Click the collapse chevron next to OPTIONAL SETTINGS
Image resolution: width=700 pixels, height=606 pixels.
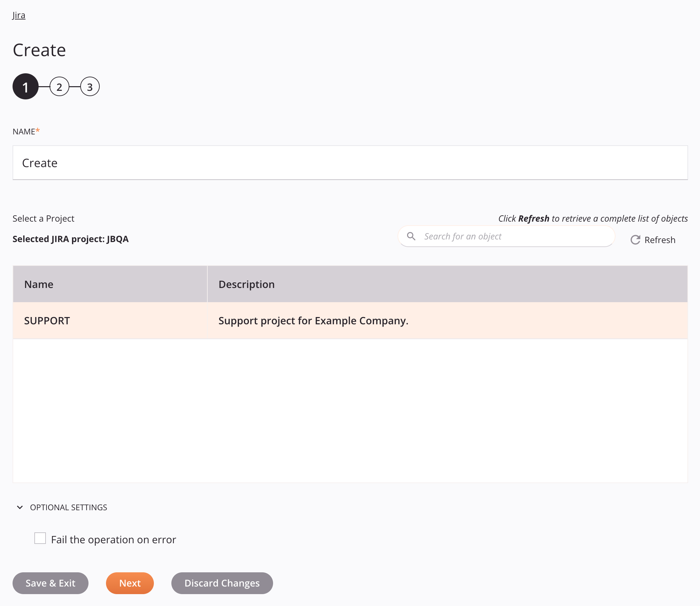click(19, 507)
